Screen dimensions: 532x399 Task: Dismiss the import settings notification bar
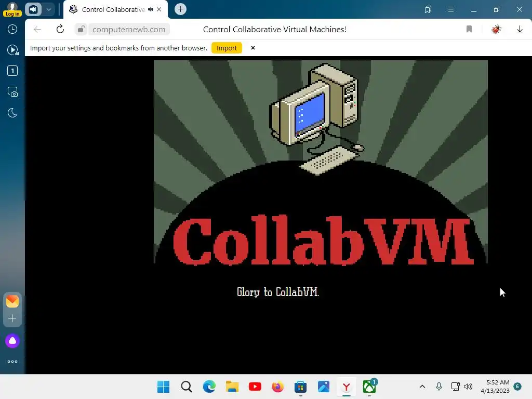tap(253, 48)
